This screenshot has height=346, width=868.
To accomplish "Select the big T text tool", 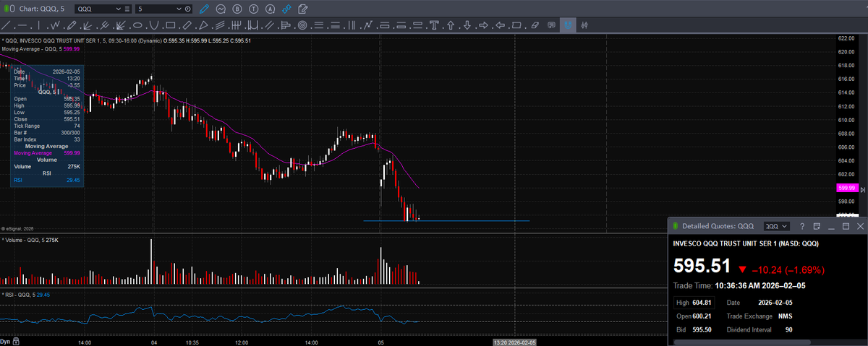I will [434, 25].
